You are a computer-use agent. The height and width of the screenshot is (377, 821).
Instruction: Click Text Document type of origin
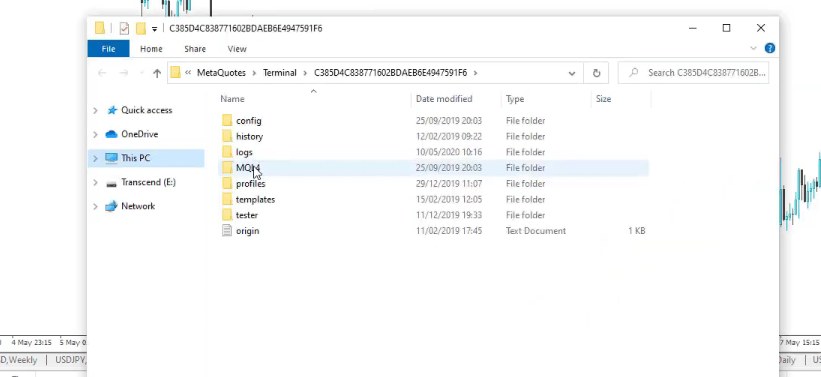[x=536, y=230]
